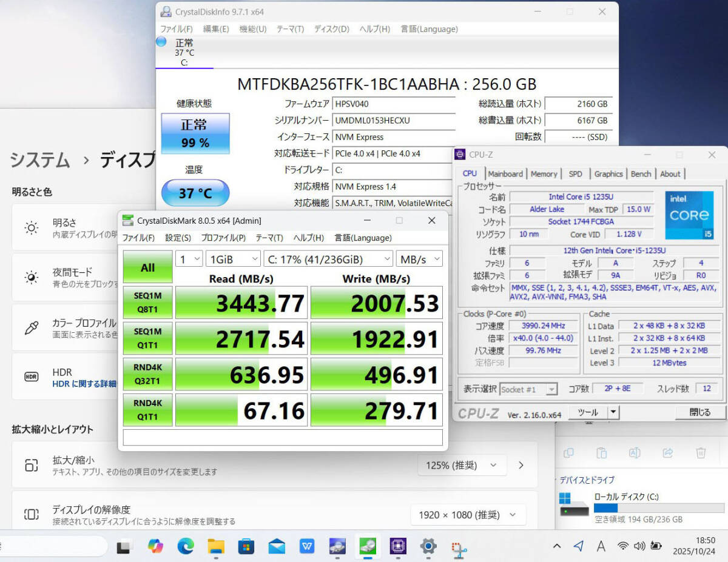Image resolution: width=728 pixels, height=562 pixels.
Task: Show hidden system tray icons
Action: point(556,546)
